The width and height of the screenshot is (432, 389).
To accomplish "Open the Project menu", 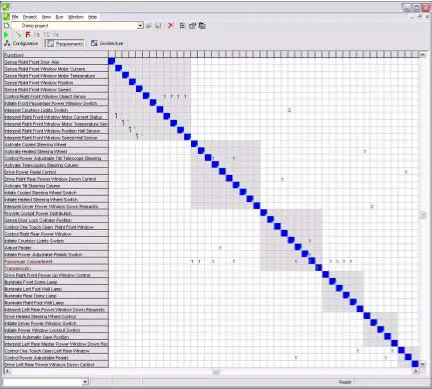I will [30, 17].
